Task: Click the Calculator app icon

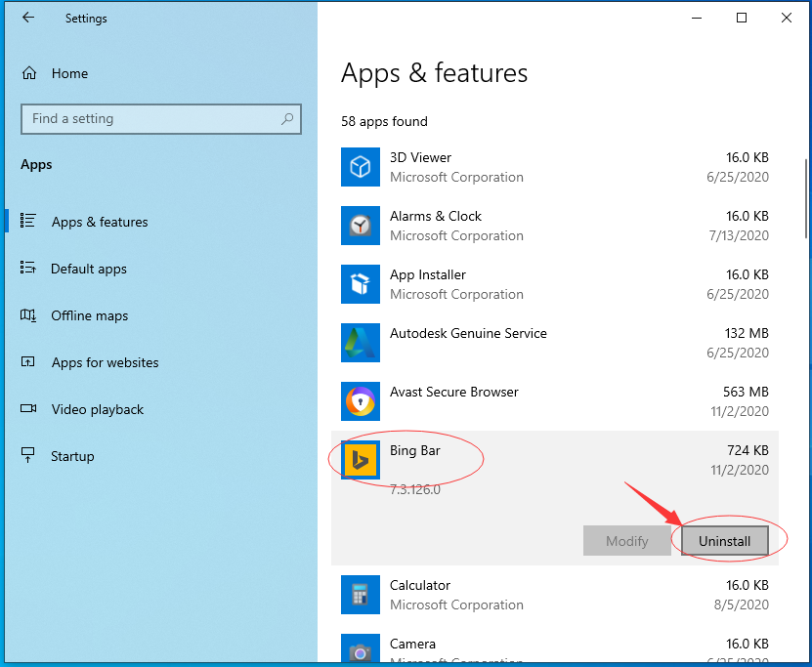Action: [360, 595]
